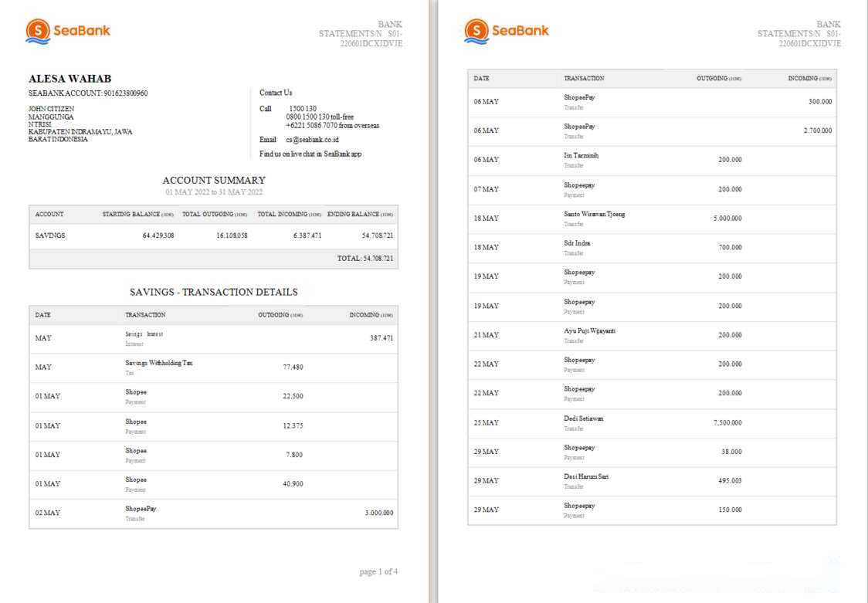
Task: Select the 02 MAY ShopeePay transfer row
Action: [x=213, y=513]
